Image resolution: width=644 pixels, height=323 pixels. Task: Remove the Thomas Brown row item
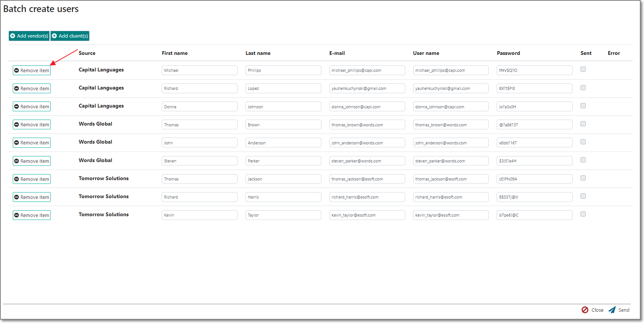coord(32,124)
